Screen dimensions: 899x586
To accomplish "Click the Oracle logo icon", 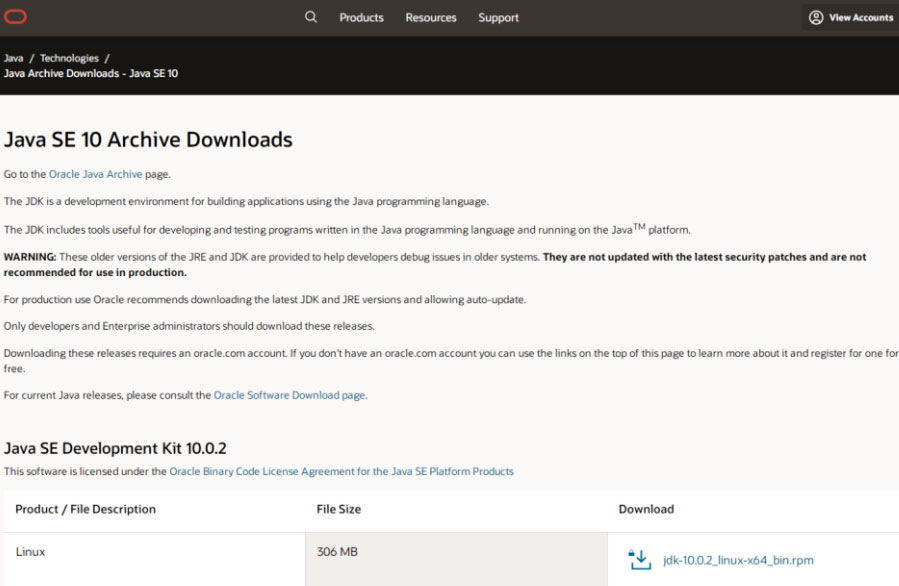I will tap(16, 17).
